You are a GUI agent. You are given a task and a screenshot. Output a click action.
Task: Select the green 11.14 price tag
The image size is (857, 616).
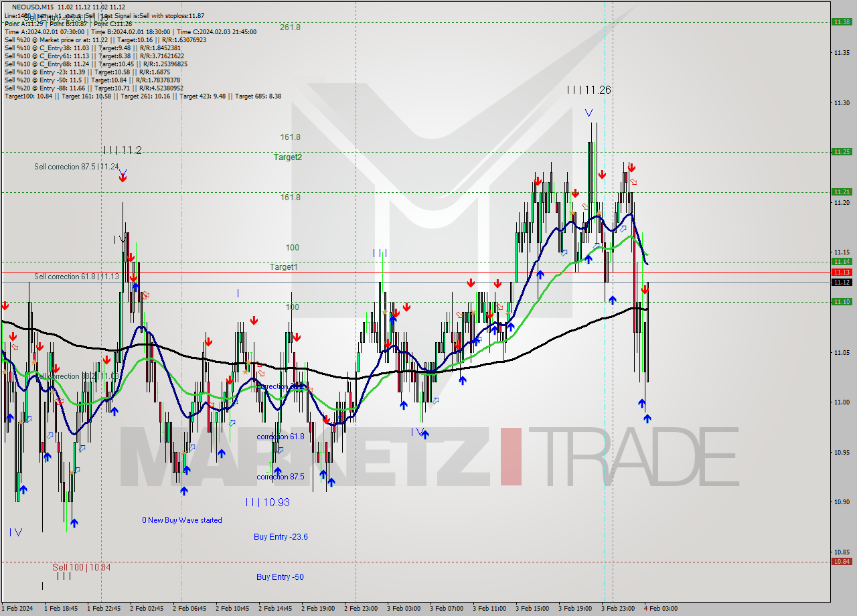[x=842, y=262]
